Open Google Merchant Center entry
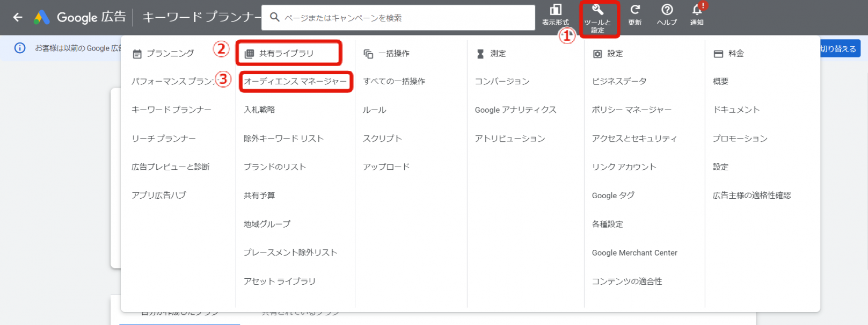Screen dimensions: 868x325 [x=634, y=253]
